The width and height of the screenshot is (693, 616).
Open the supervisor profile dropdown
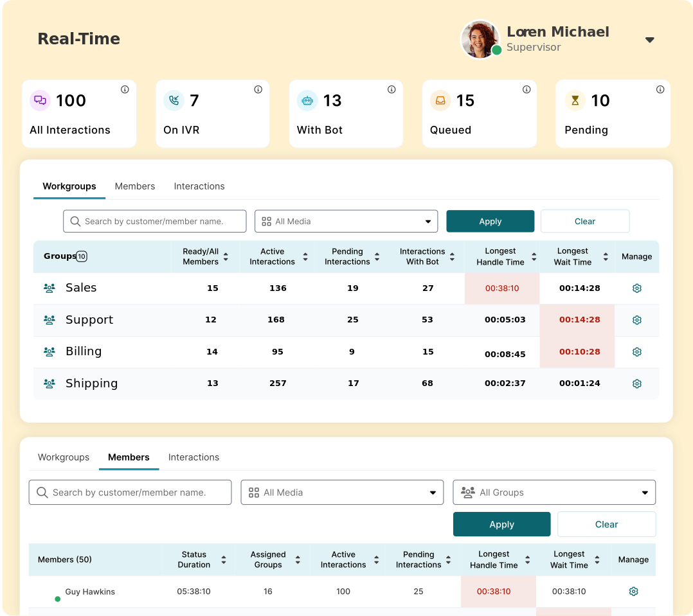[650, 39]
